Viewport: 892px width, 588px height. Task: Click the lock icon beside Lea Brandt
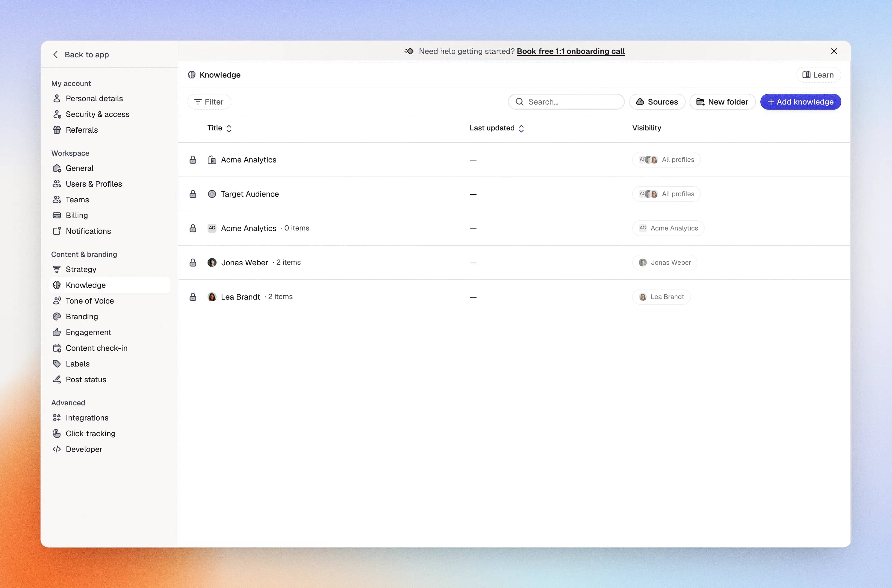click(x=193, y=297)
